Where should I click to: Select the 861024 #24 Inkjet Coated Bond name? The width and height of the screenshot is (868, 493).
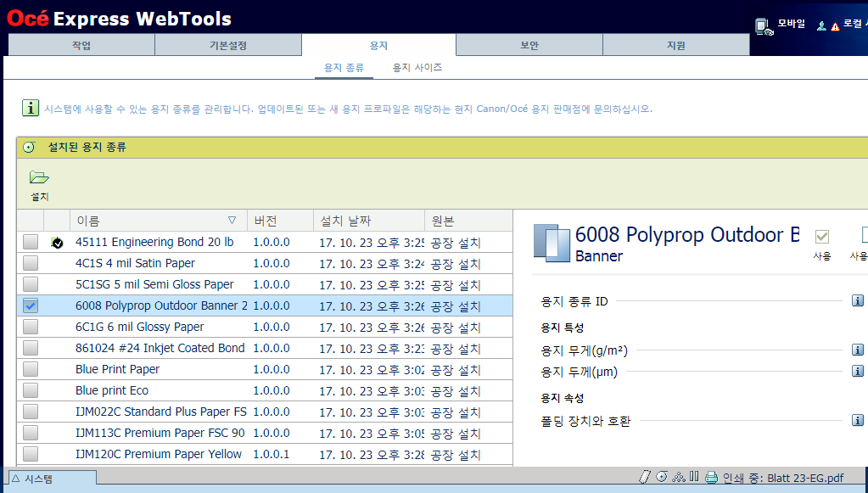[160, 348]
